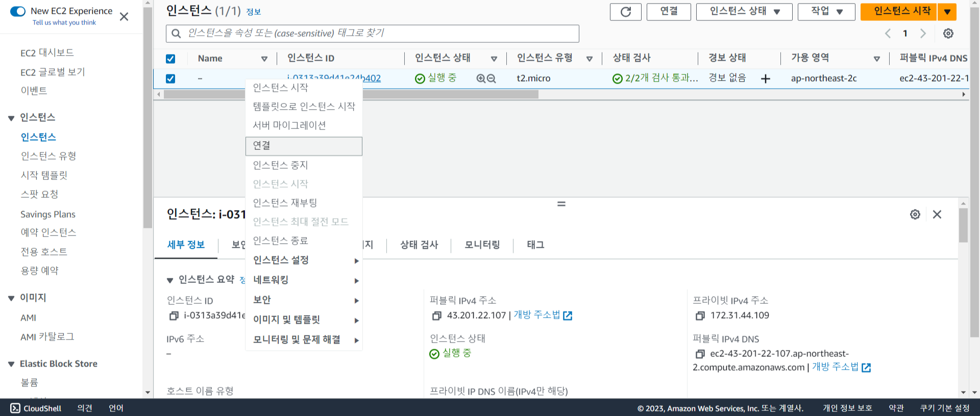Open details panel settings gear icon
This screenshot has height=416, width=980.
915,215
